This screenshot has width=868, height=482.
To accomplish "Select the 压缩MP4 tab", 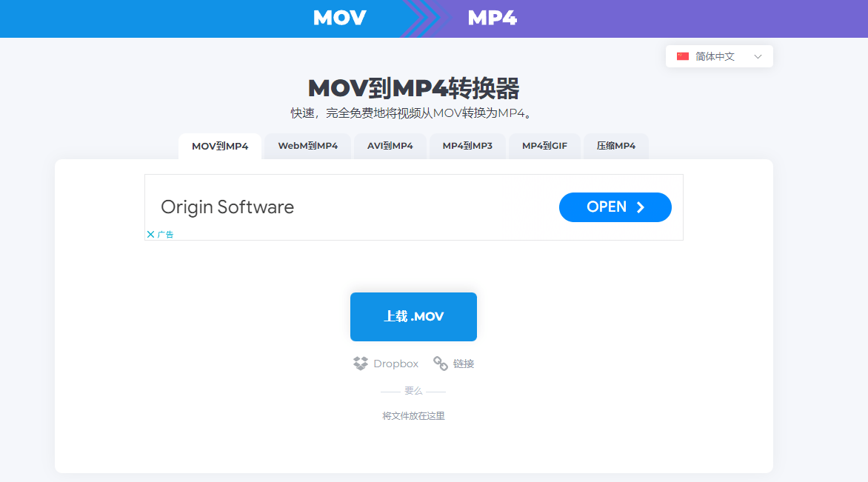I will (615, 146).
